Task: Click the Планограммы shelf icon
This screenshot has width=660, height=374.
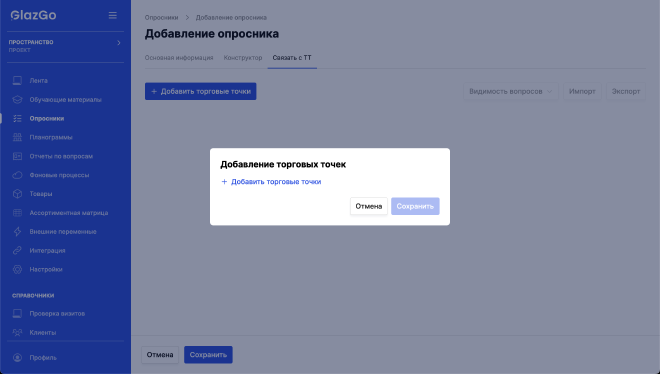Action: click(17, 137)
